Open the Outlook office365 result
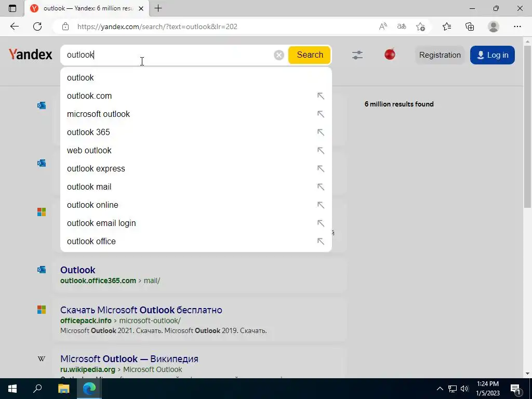The height and width of the screenshot is (399, 532). point(78,270)
